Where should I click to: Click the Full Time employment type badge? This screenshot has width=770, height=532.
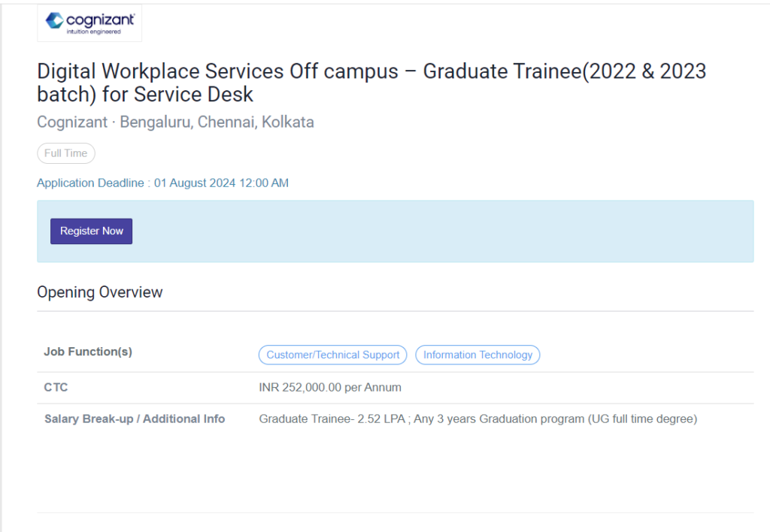65,153
